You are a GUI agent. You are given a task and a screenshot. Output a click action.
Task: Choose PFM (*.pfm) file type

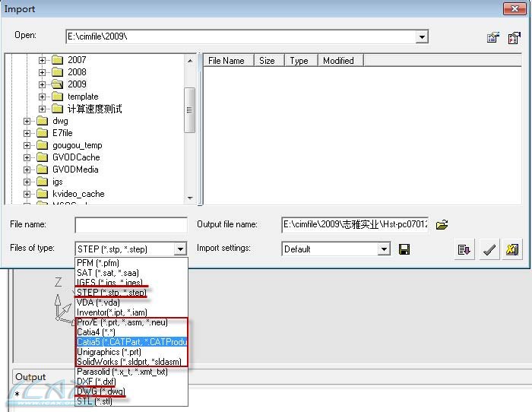tap(131, 263)
